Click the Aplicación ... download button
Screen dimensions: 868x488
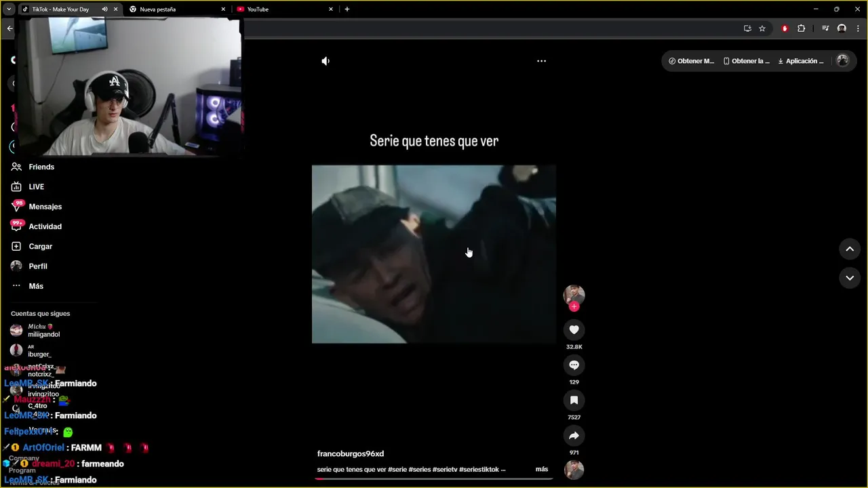tap(801, 61)
